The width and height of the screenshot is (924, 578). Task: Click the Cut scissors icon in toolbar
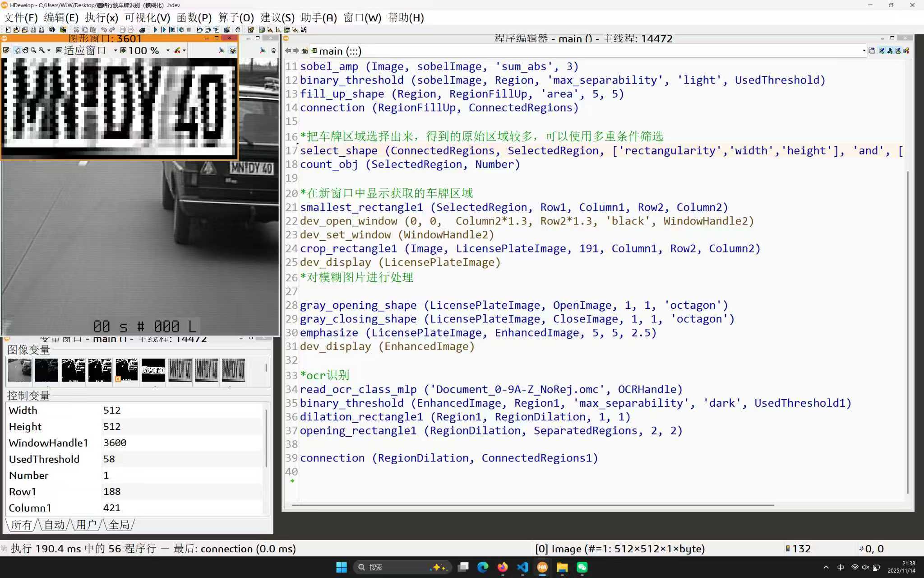pos(76,30)
